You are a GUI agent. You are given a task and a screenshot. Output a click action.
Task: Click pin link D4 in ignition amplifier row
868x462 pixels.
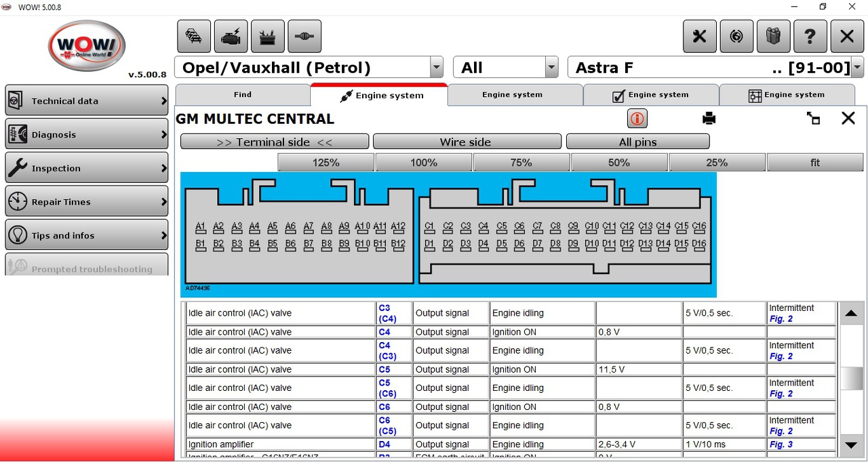384,444
